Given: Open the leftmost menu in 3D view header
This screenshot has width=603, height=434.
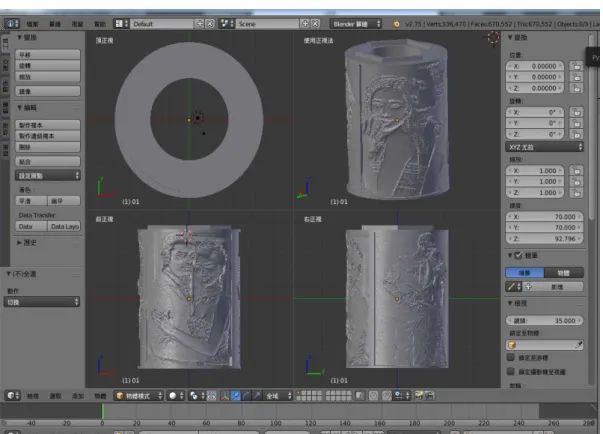Looking at the screenshot, I should [x=33, y=396].
